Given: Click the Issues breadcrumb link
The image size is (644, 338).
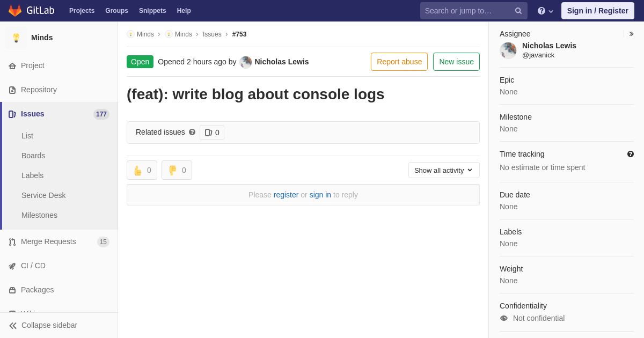Looking at the screenshot, I should pyautogui.click(x=212, y=34).
